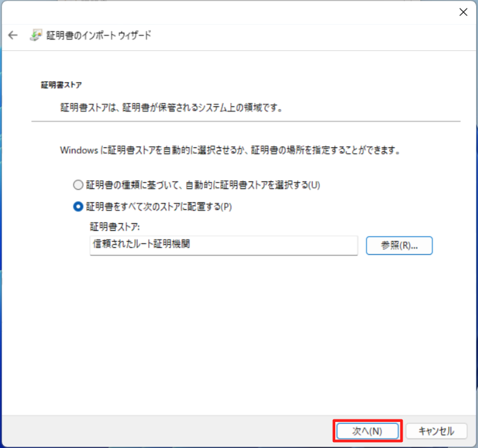Click the Windows に証明書ストアを instruction text
Image resolution: width=478 pixels, height=448 pixels.
tap(230, 151)
